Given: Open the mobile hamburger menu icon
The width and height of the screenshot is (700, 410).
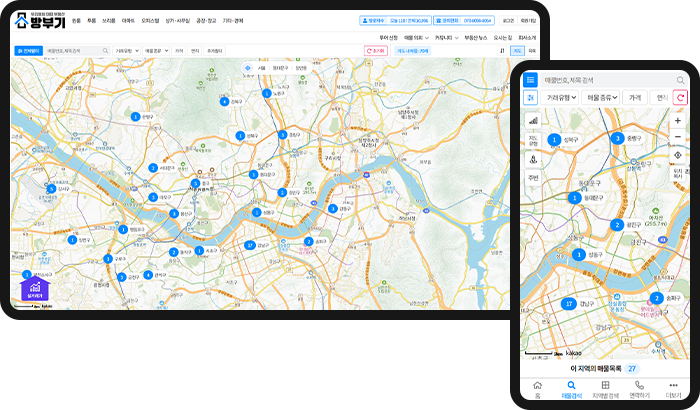Looking at the screenshot, I should click(531, 79).
